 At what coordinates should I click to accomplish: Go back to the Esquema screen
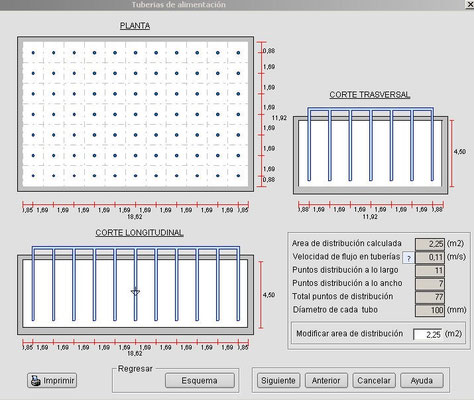200,380
